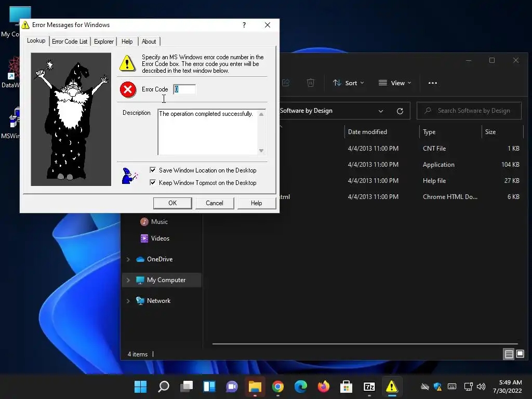
Task: Expand the address bar history dropdown
Action: click(x=381, y=111)
